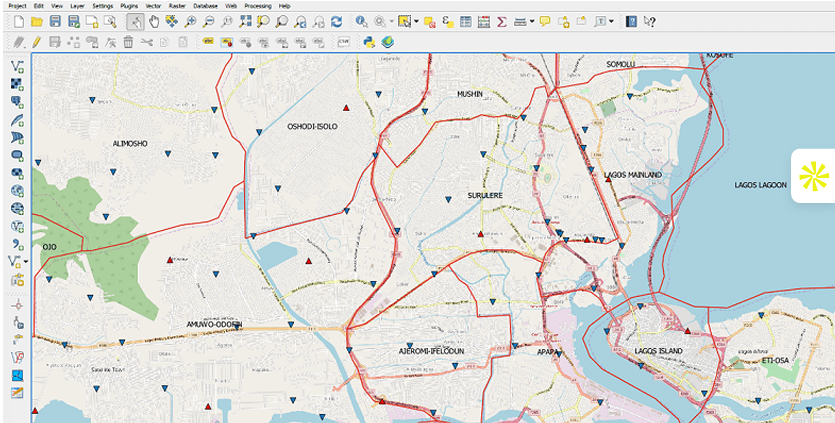Click the Refresh map icon
The image size is (835, 423).
pos(336,21)
